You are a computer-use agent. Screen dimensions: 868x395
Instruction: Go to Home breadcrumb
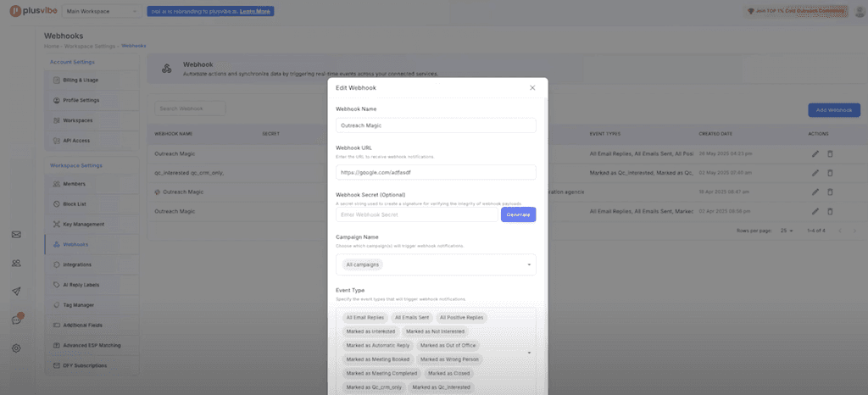[x=50, y=46]
